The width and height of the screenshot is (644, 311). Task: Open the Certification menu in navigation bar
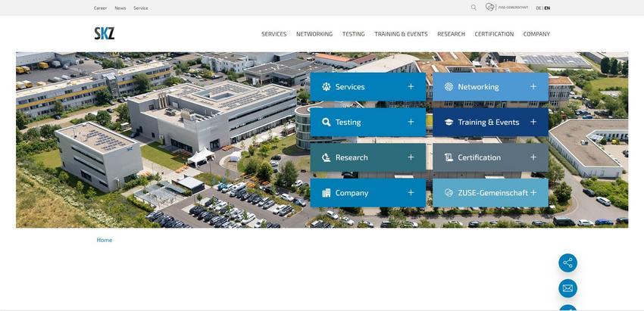(x=494, y=34)
